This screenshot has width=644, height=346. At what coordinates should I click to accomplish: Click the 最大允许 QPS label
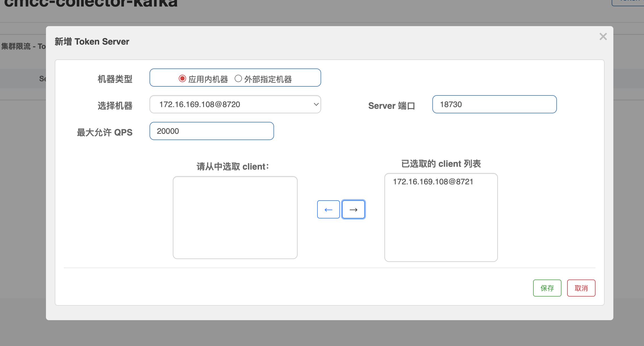104,132
